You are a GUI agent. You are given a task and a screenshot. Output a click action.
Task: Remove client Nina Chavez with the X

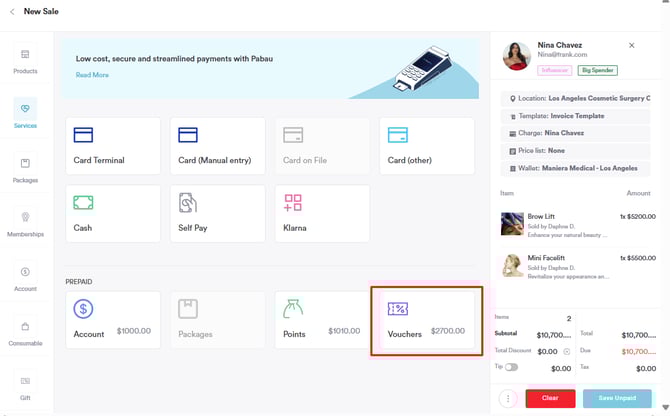tap(631, 45)
